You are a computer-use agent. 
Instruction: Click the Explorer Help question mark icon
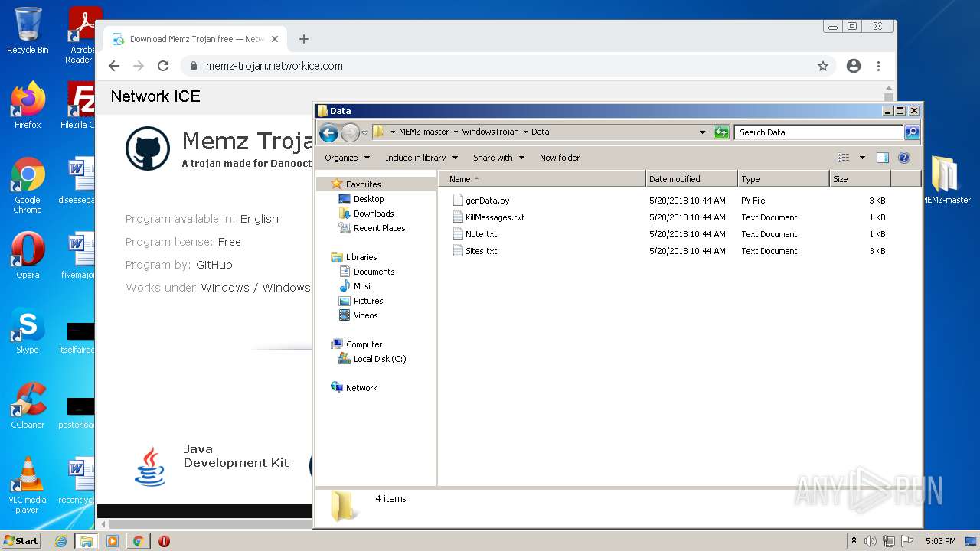pyautogui.click(x=904, y=158)
